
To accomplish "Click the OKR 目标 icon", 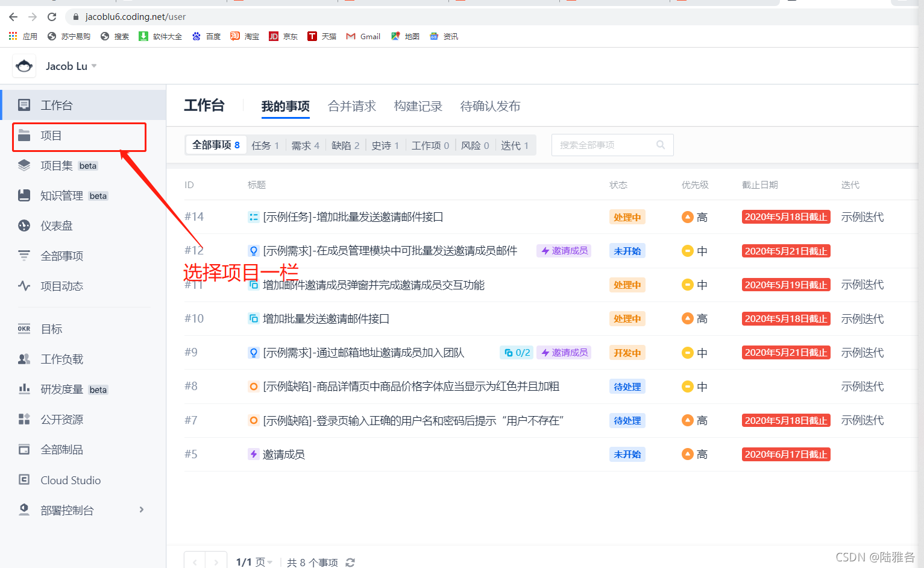I will 24,329.
